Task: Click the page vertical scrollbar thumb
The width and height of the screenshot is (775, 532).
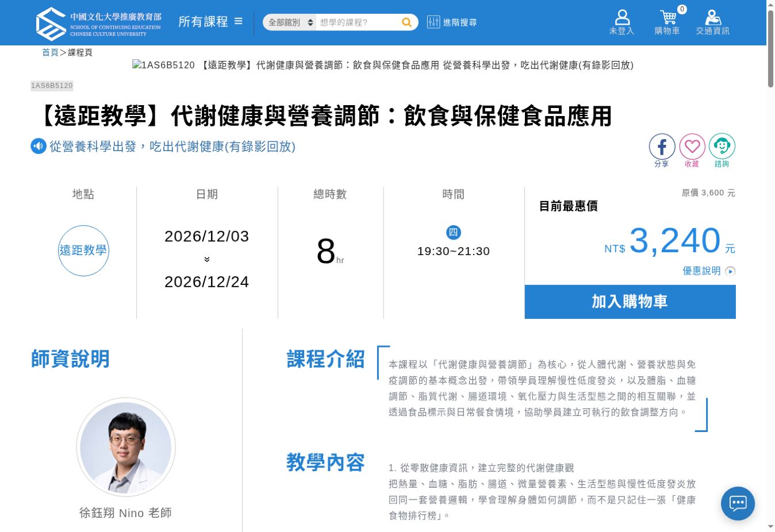Action: 770,48
